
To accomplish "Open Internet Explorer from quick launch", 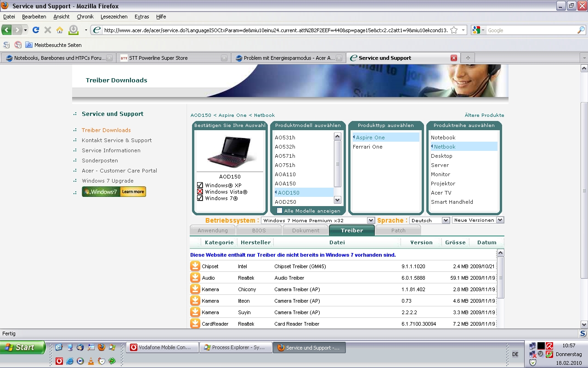I will click(x=70, y=361).
